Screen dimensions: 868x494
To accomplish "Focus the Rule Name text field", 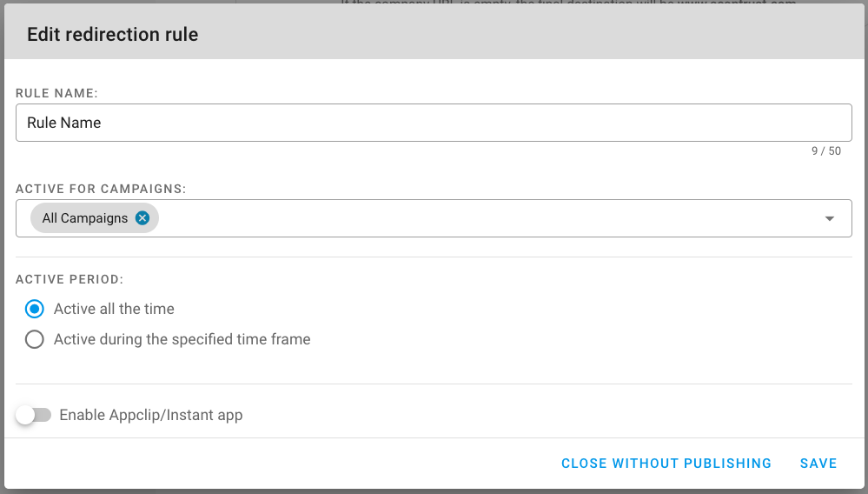I will [434, 123].
